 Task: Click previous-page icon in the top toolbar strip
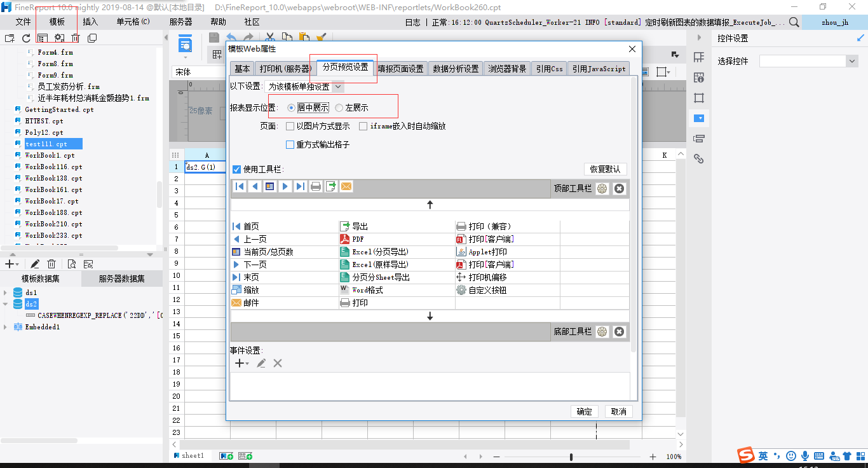pyautogui.click(x=255, y=186)
